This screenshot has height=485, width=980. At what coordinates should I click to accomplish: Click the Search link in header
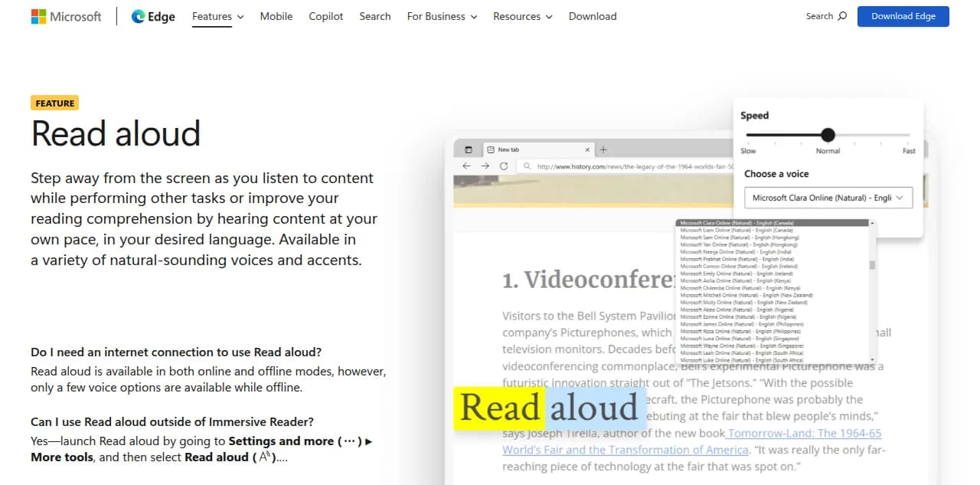[826, 16]
